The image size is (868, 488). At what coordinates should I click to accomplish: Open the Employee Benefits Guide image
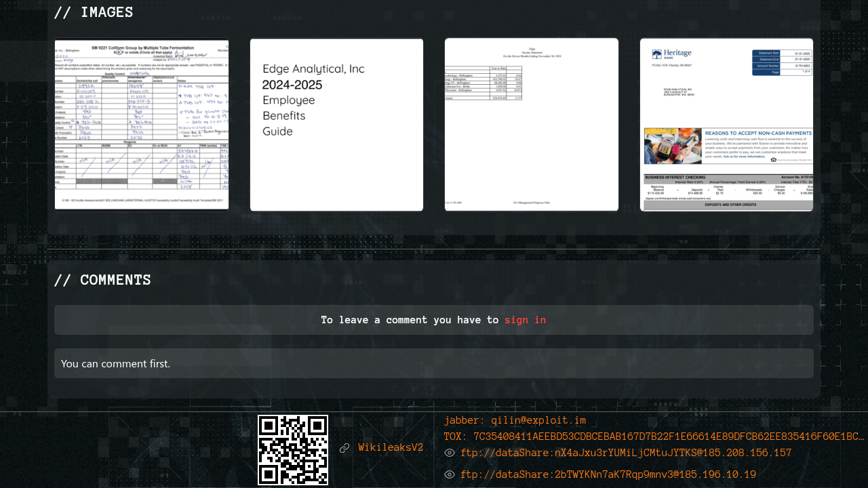point(336,125)
